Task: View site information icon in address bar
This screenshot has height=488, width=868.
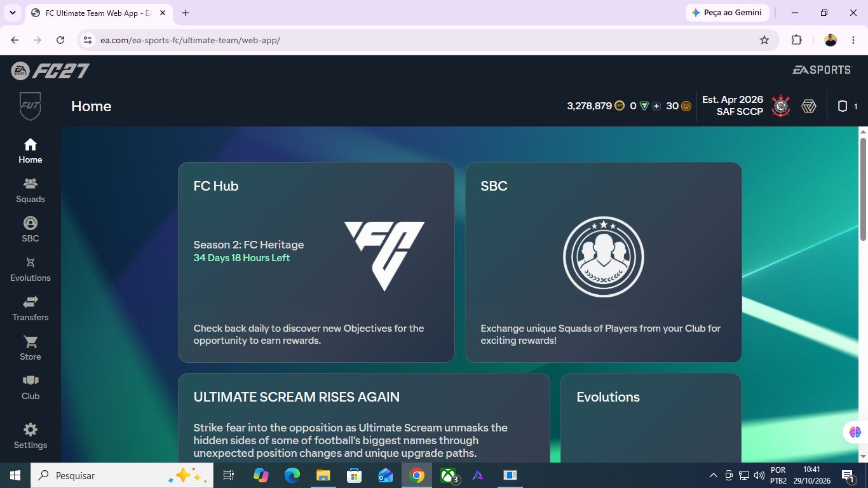Action: click(88, 40)
